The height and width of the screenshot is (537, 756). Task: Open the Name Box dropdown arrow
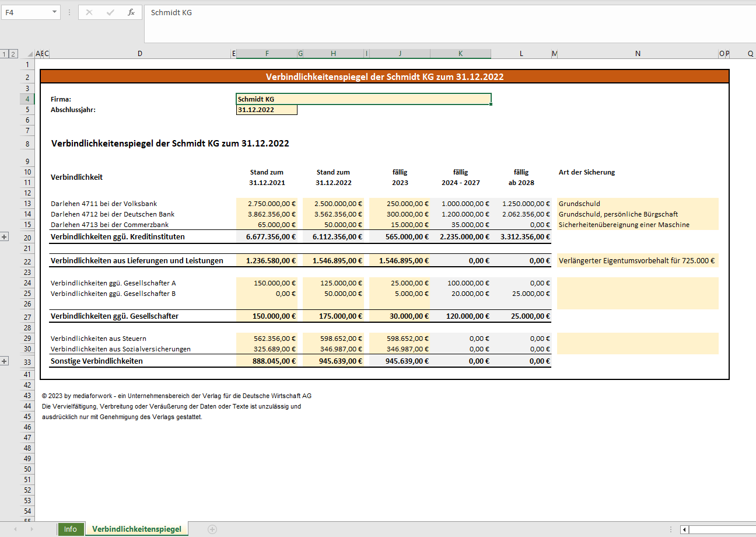(x=54, y=12)
